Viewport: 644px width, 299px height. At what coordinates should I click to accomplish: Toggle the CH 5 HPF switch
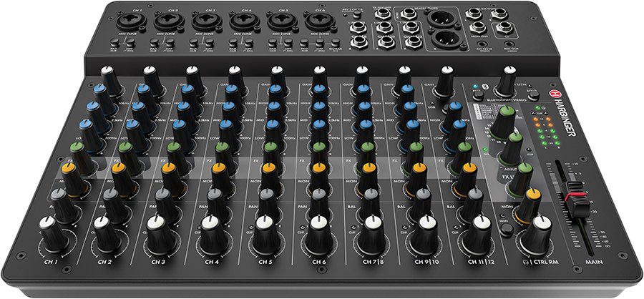coord(288,42)
